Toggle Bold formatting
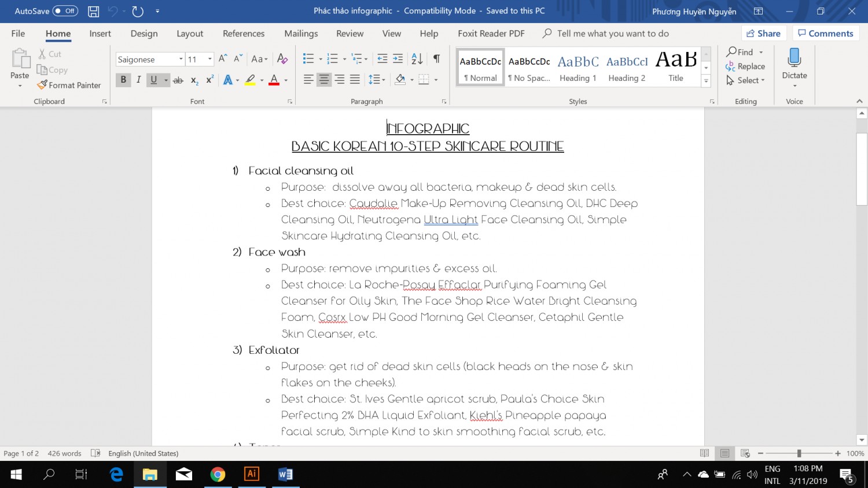Image resolution: width=868 pixels, height=488 pixels. click(123, 80)
